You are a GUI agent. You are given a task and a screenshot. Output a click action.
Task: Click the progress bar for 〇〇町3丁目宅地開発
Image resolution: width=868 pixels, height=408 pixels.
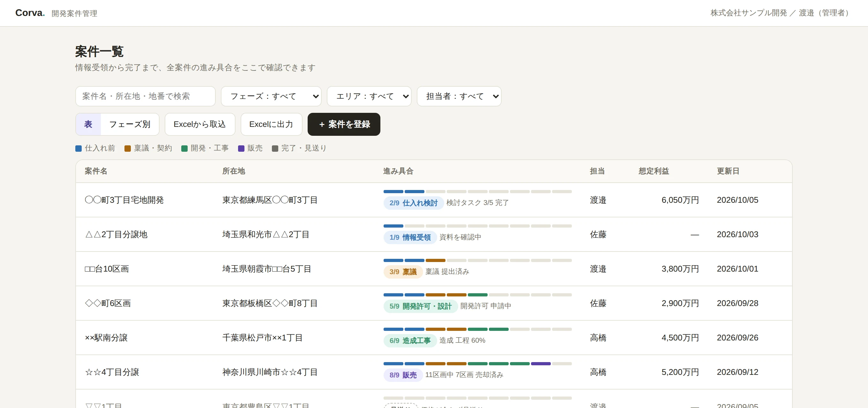(477, 192)
